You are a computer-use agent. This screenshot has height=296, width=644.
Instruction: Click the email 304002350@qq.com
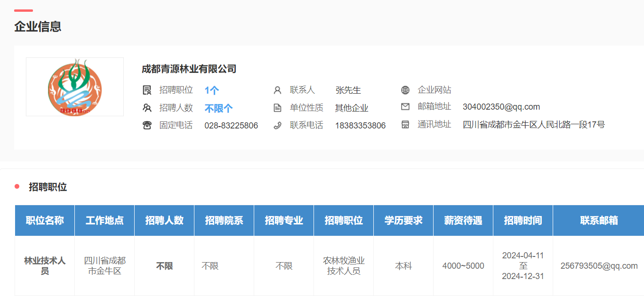coord(501,107)
